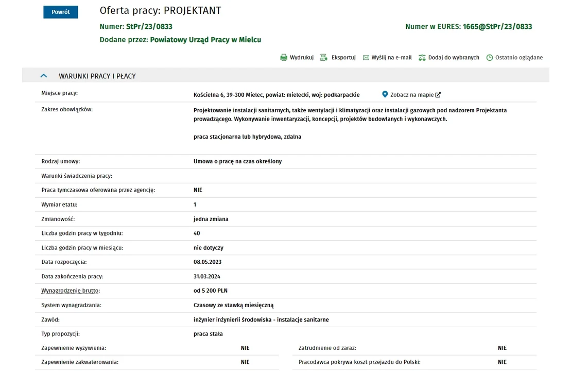
Task: Click the Oferta pracy: PROJEKTANT title
Action: [x=160, y=10]
